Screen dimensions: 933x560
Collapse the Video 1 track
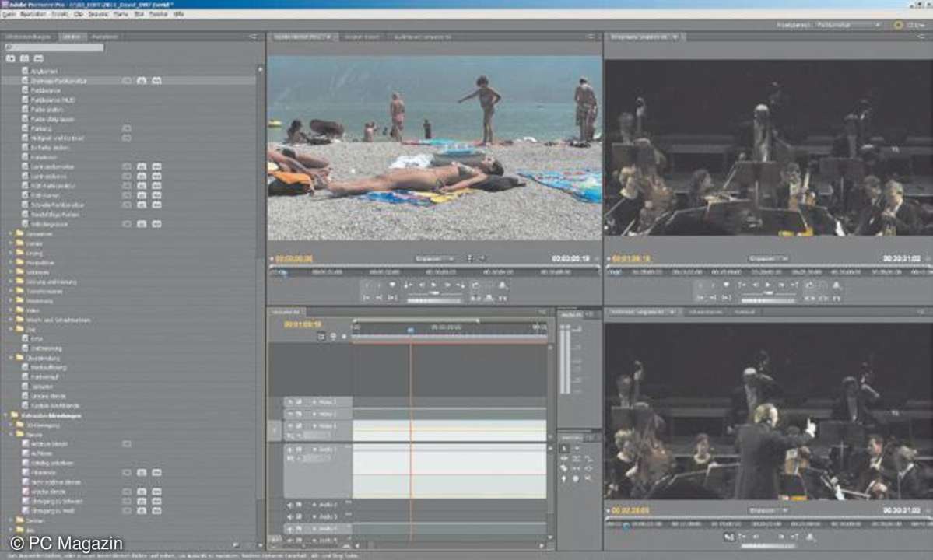[x=314, y=425]
